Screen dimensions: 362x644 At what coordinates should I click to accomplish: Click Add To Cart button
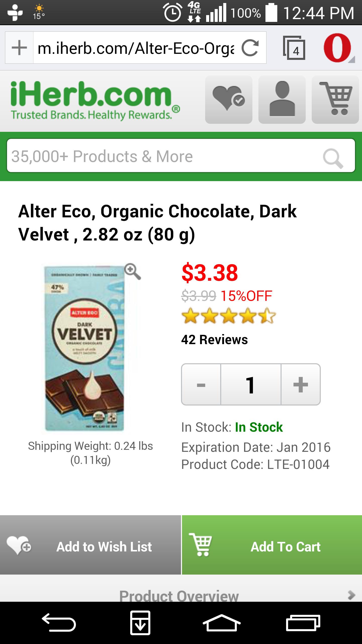(x=272, y=547)
